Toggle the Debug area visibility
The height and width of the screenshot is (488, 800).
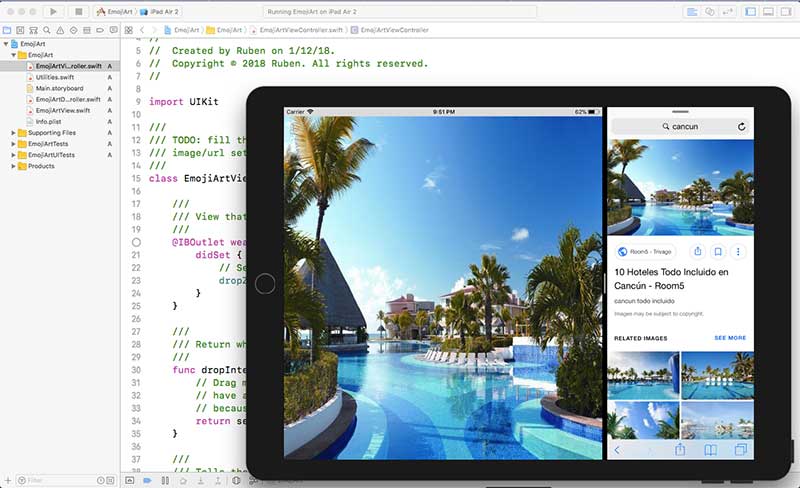[x=768, y=11]
